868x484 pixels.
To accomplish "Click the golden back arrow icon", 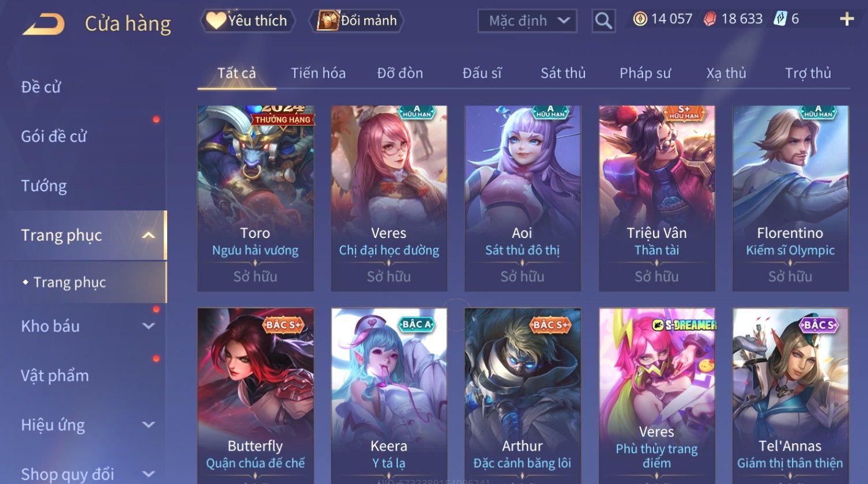I will [44, 24].
